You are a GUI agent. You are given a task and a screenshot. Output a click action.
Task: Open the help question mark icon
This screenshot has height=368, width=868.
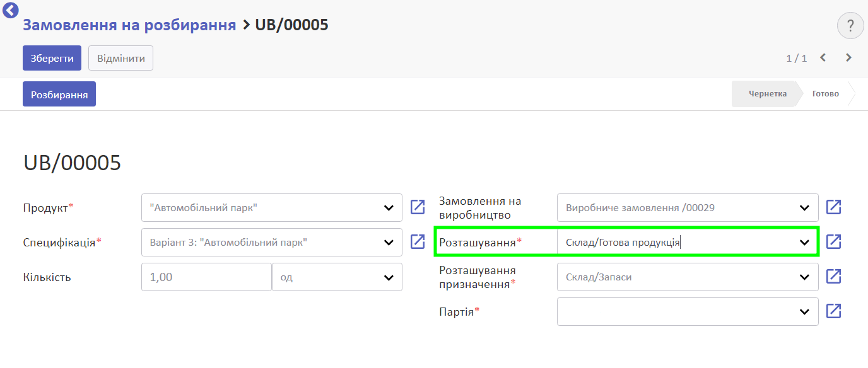850,26
